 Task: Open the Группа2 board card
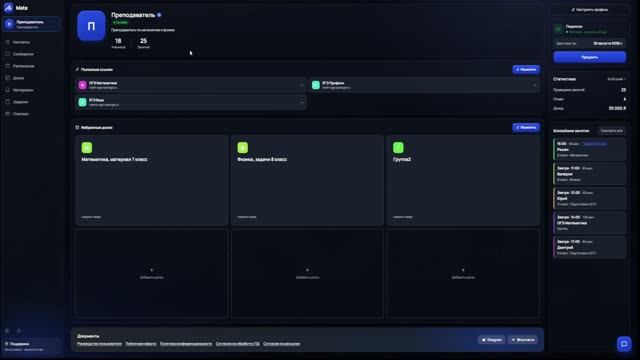pyautogui.click(x=463, y=180)
